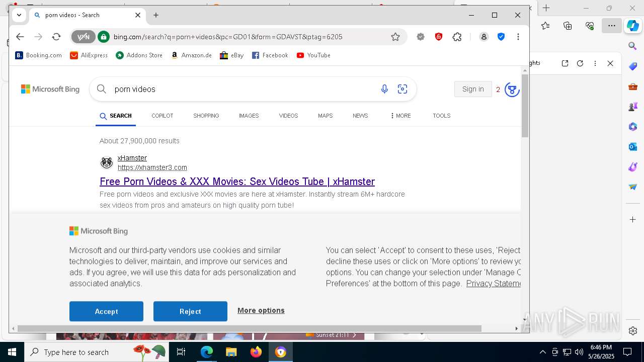The image size is (644, 362).
Task: Open Edge sidebar search icon
Action: (x=633, y=46)
